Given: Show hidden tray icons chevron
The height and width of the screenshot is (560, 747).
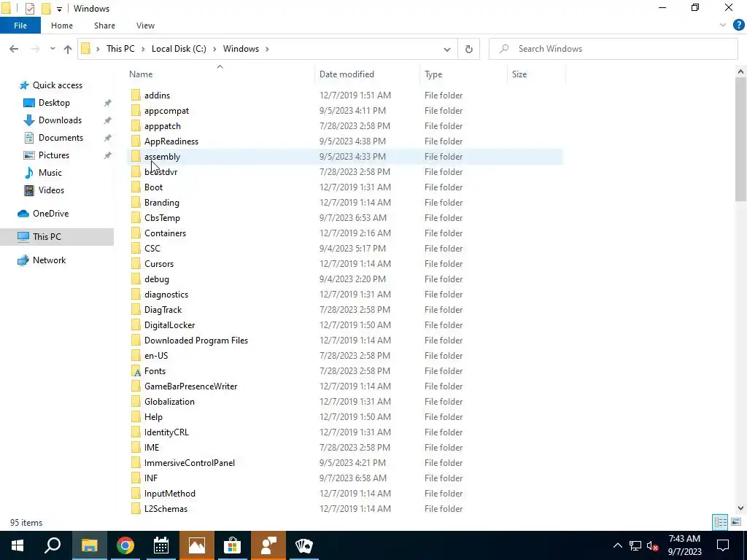Looking at the screenshot, I should pos(617,545).
